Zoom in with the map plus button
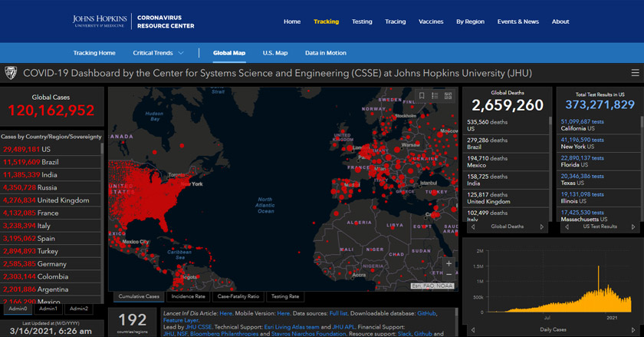Screen dimensions: 644x337 [449, 263]
